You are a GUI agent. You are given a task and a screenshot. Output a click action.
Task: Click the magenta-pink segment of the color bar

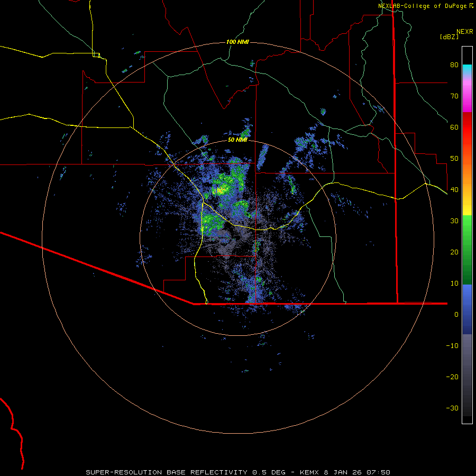467,94
